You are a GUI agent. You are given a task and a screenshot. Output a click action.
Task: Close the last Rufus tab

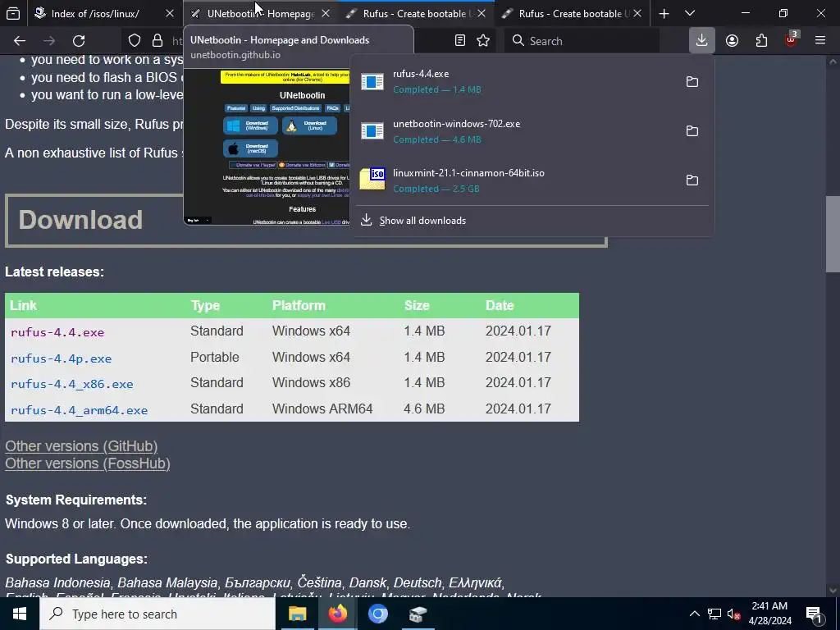tap(637, 13)
